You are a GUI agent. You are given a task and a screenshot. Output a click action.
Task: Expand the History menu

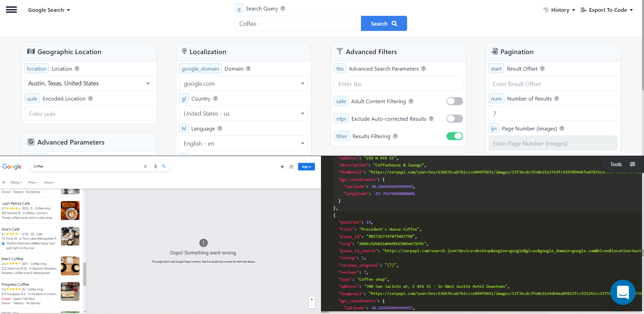(559, 10)
